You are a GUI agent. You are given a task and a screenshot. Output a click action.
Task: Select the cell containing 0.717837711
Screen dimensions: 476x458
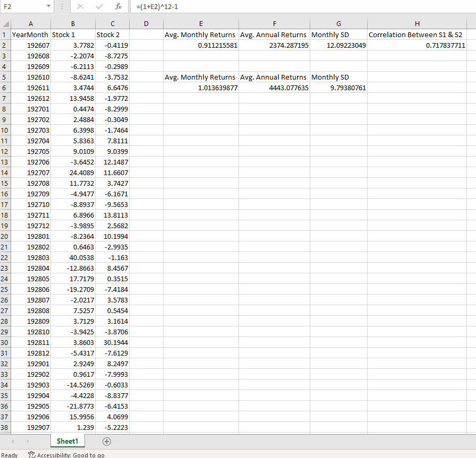[417, 45]
